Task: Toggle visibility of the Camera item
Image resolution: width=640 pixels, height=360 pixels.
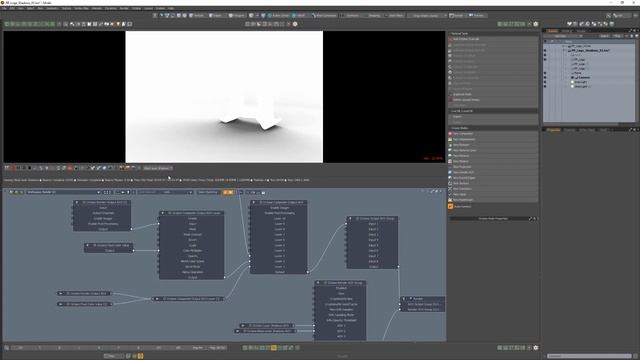Action: click(545, 78)
